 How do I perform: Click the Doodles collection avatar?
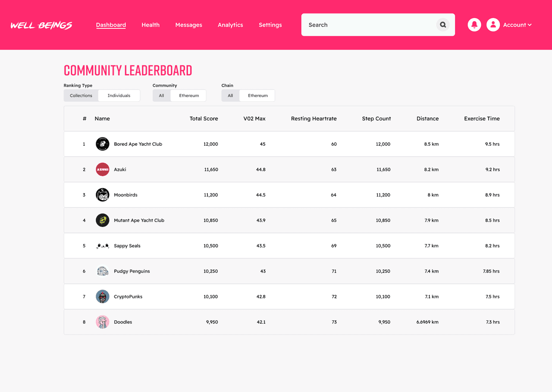tap(102, 322)
